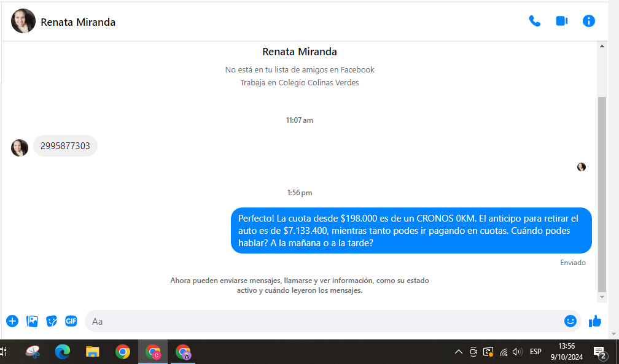This screenshot has width=619, height=364.
Task: Send a thumbs up like
Action: point(594,321)
